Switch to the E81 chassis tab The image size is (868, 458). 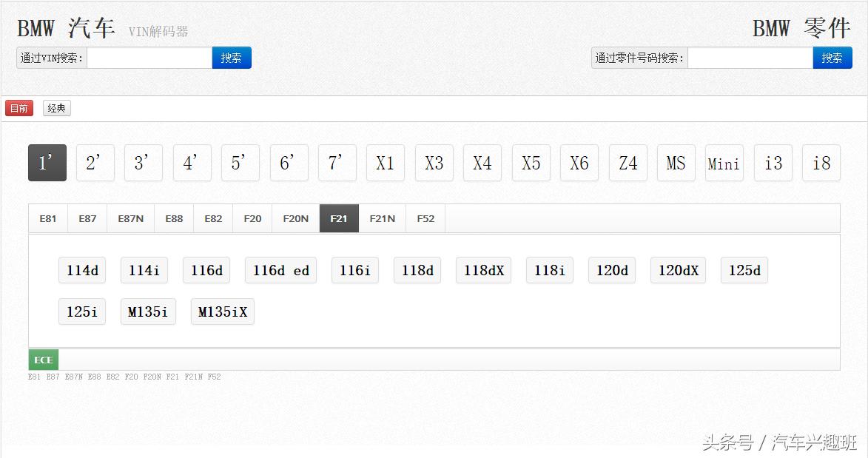pos(48,218)
